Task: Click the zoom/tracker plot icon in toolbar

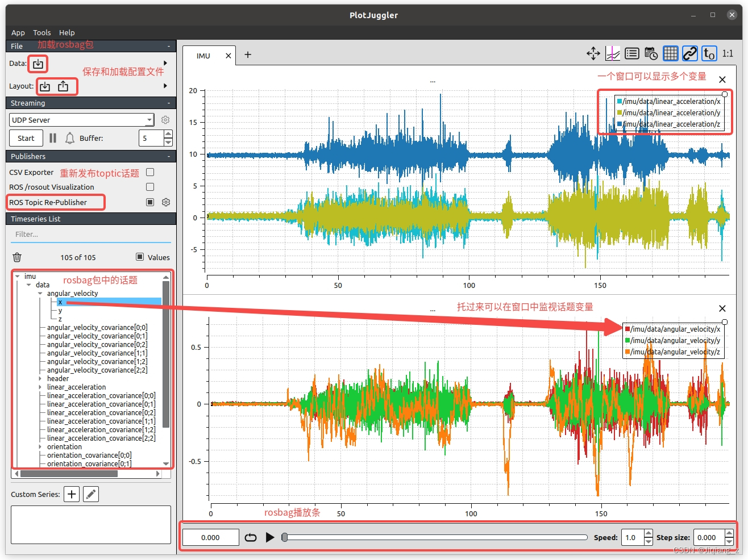Action: pos(613,53)
